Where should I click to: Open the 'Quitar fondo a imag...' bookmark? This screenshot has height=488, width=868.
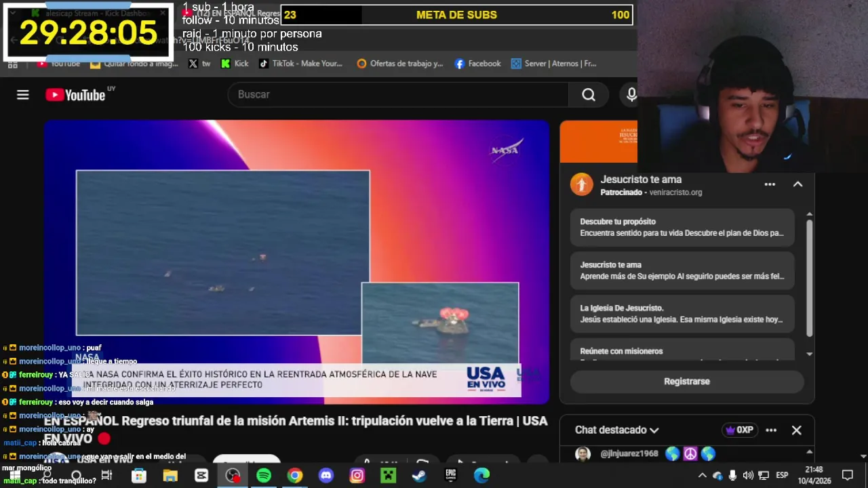tap(134, 64)
